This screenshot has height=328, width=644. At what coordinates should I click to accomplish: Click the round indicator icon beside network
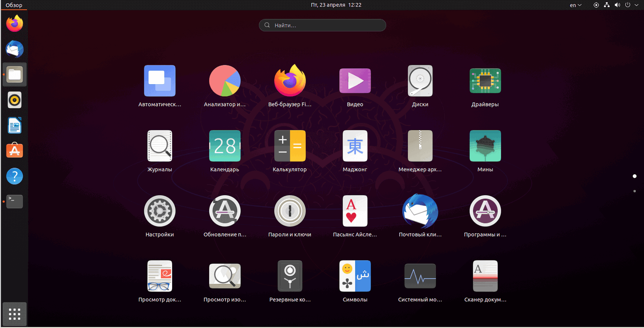click(596, 5)
